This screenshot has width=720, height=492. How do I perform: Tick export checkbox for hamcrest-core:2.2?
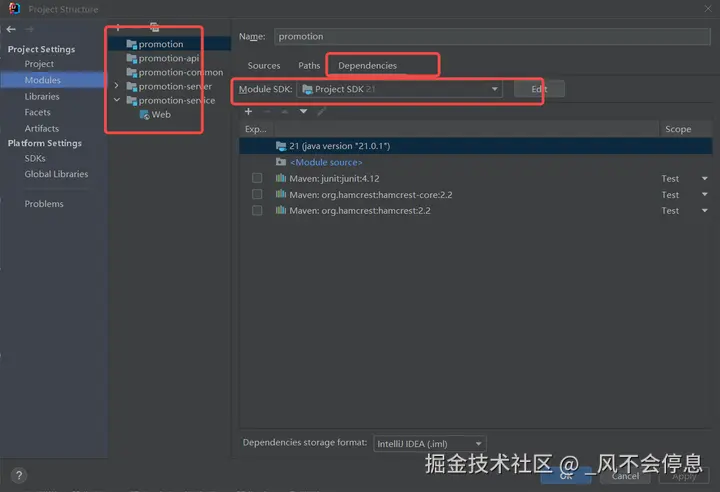257,194
